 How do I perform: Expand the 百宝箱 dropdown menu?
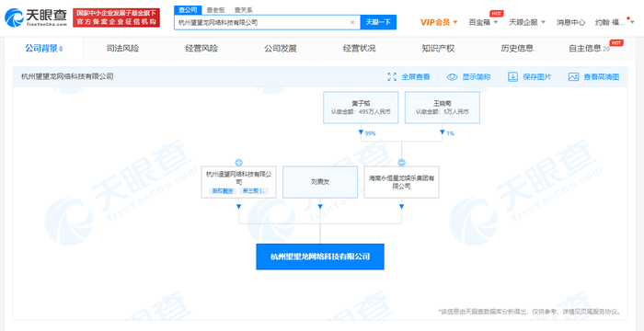click(x=483, y=22)
